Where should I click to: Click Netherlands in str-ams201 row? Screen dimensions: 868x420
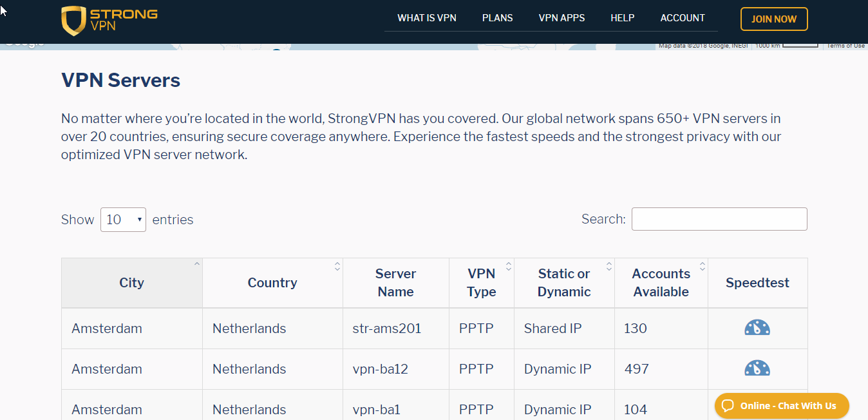249,329
